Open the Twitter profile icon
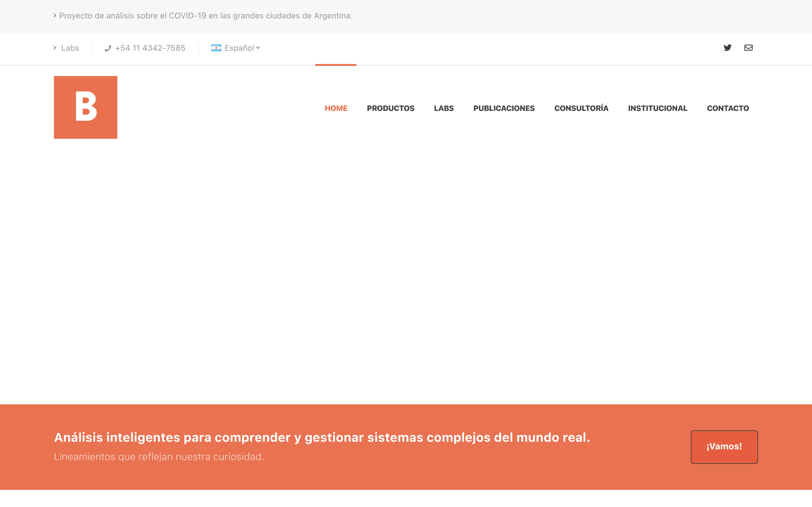812x507 pixels. click(x=727, y=48)
